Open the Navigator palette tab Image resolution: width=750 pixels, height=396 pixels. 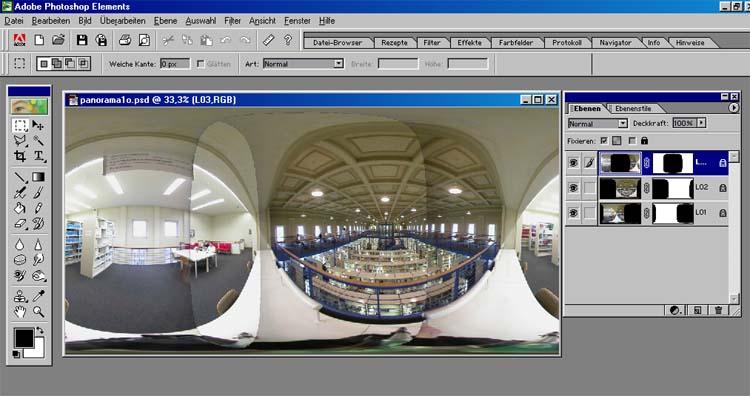(x=615, y=43)
